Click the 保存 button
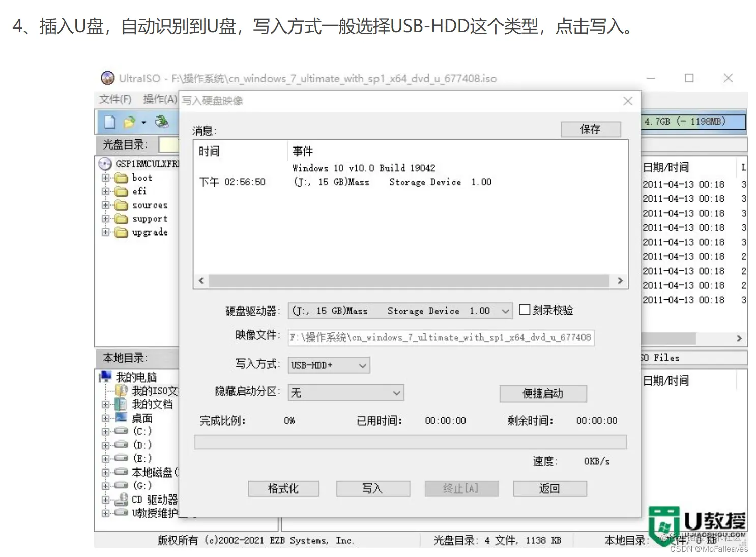 click(x=591, y=129)
